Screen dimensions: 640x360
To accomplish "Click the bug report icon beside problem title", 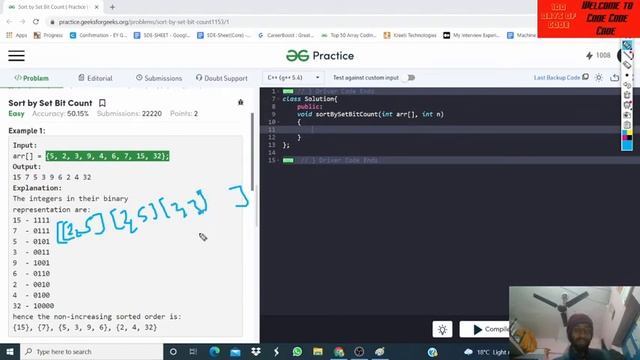I will 240,102.
